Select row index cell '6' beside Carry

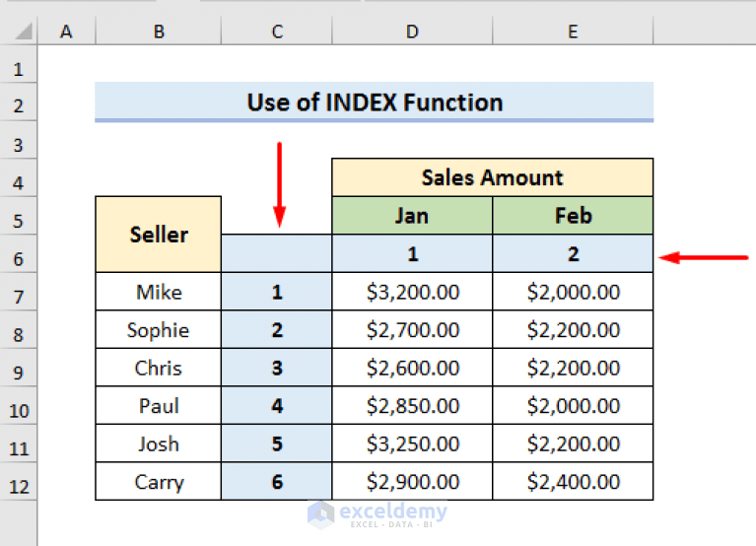[277, 482]
